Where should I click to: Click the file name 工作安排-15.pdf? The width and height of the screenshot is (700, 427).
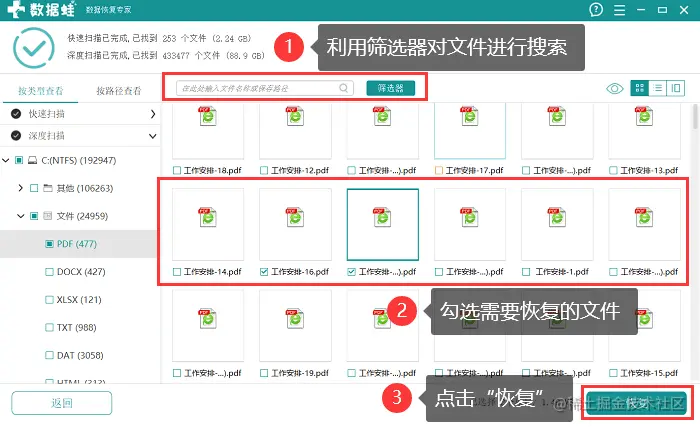(x=649, y=373)
